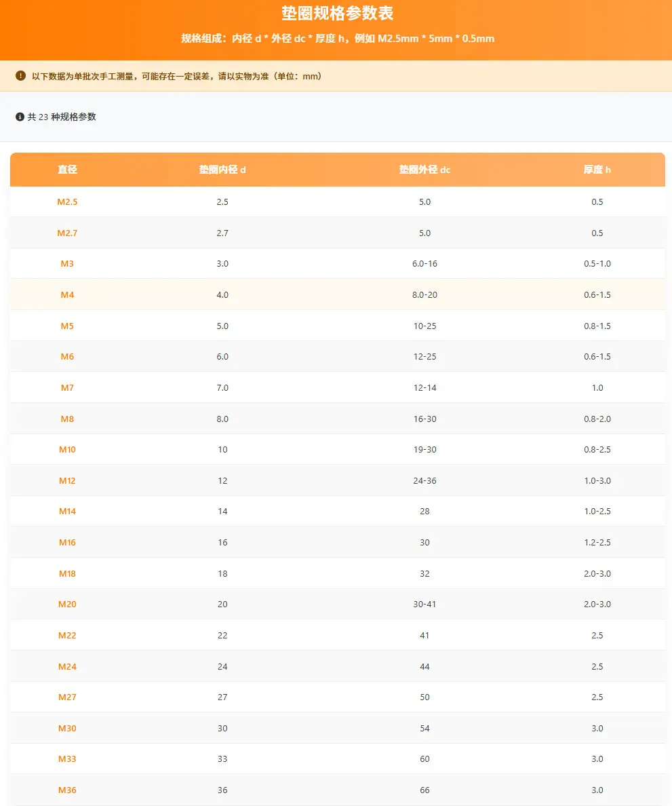Select the M4 highlighted row label
672x806 pixels.
coord(67,294)
